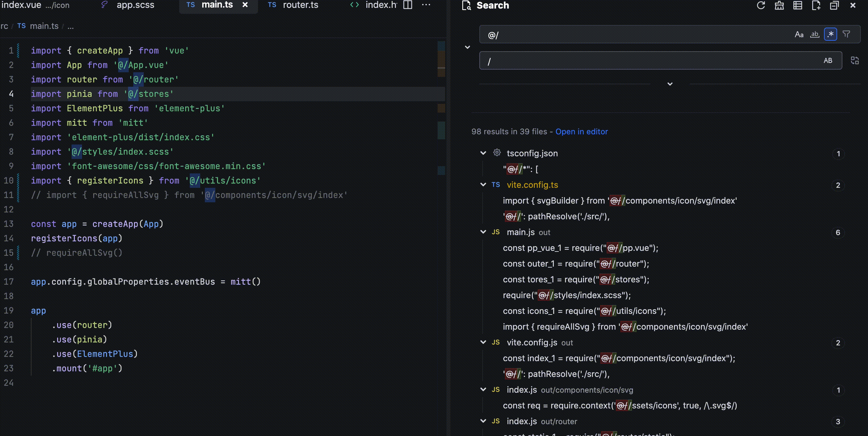Focus the replace input field
868x436 pixels.
point(640,61)
